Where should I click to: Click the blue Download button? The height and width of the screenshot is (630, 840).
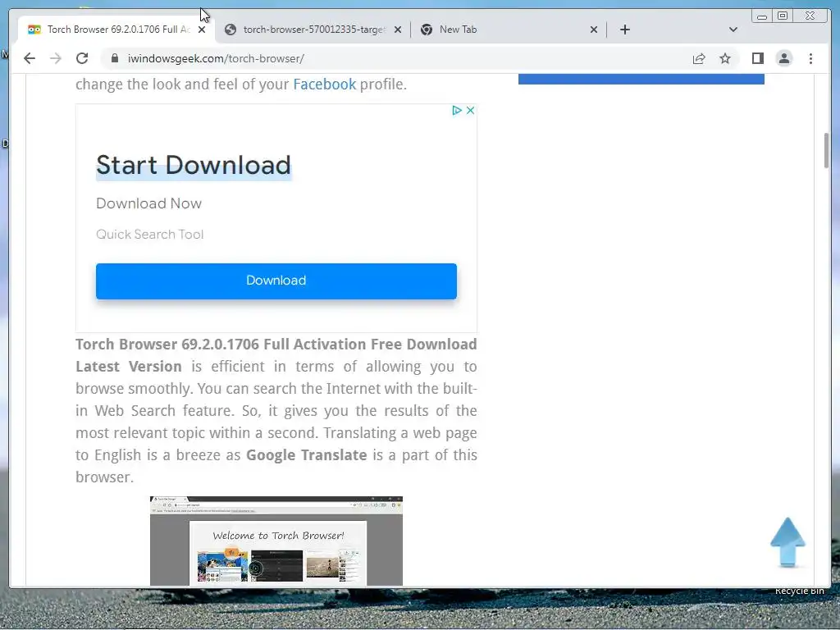[x=276, y=281]
